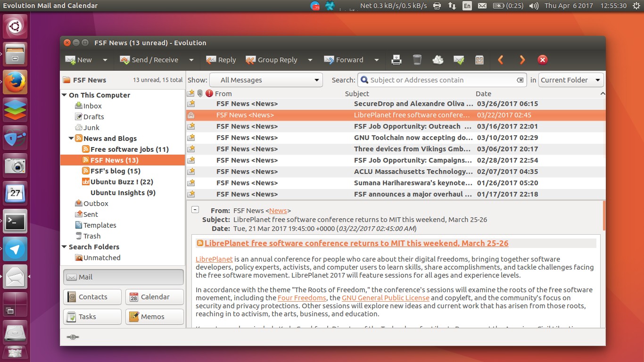This screenshot has height=362, width=644.
Task: Print the selected message using the printer icon
Action: tap(396, 60)
